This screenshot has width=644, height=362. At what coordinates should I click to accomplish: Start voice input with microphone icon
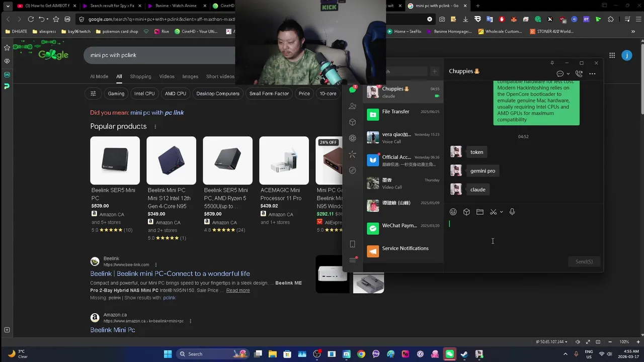pos(512,212)
